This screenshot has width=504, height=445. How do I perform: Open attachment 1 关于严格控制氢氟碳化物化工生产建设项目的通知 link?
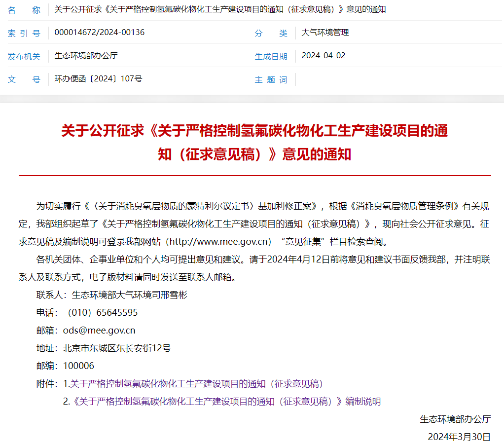[196, 383]
